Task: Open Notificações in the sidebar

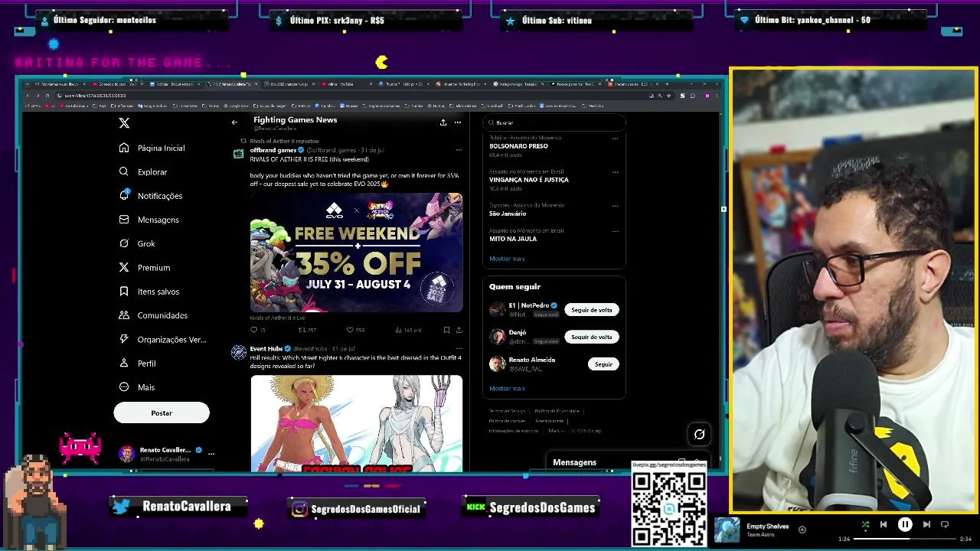Action: 151,196
